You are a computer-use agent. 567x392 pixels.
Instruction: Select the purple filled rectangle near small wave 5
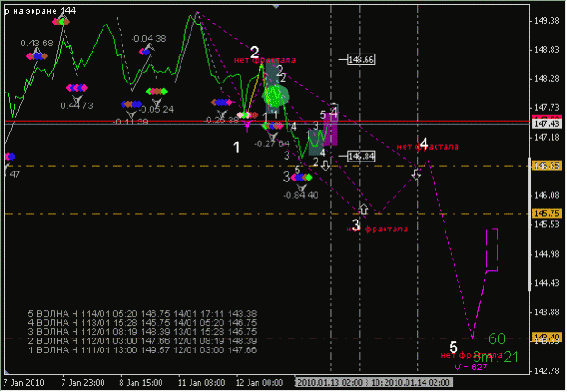click(330, 130)
